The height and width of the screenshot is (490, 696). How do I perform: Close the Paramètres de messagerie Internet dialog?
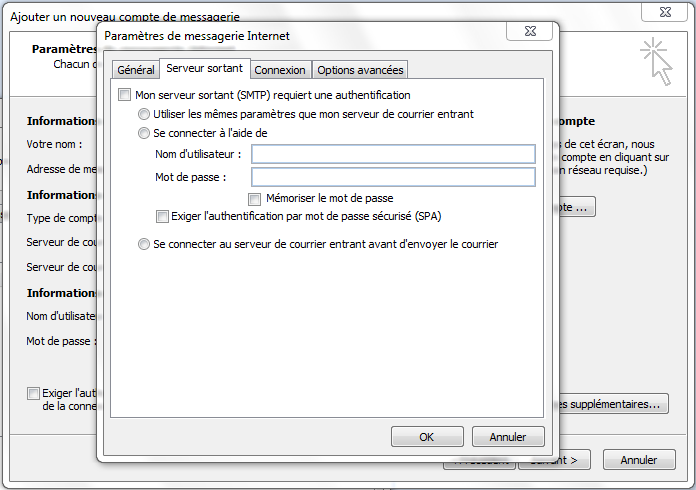(530, 32)
